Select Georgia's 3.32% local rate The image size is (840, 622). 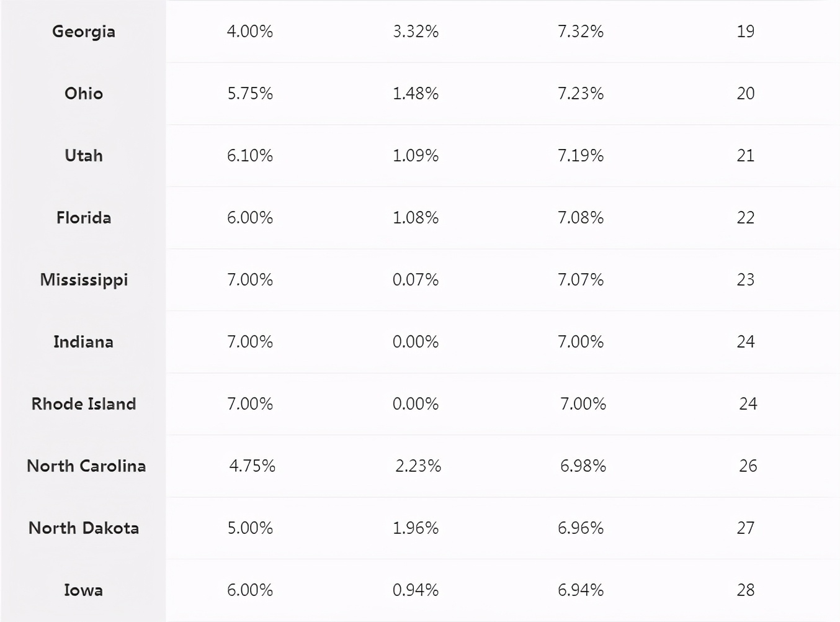click(416, 32)
